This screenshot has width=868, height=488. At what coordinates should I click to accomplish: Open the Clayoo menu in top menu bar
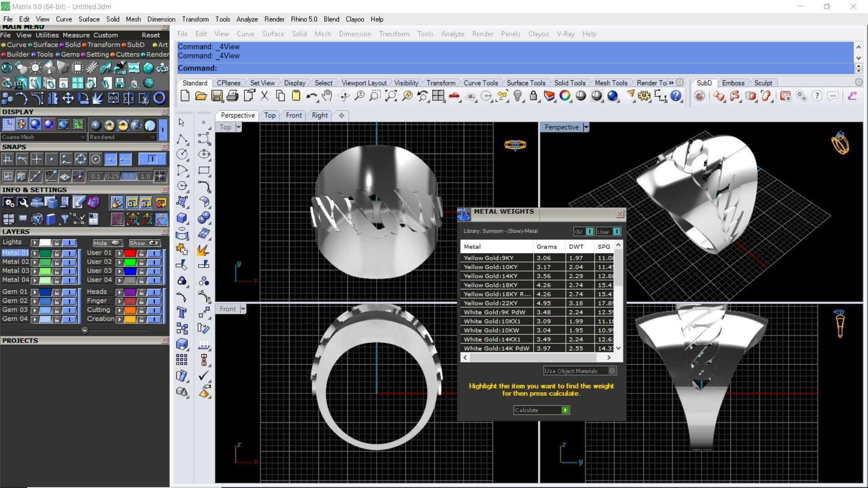[x=355, y=19]
